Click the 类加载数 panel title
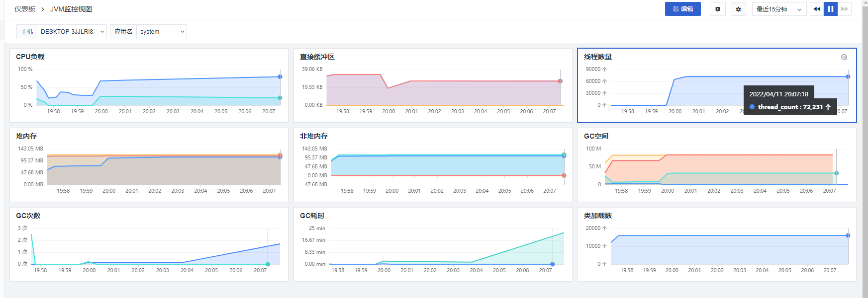Viewport: 868px width, 298px height. (598, 216)
